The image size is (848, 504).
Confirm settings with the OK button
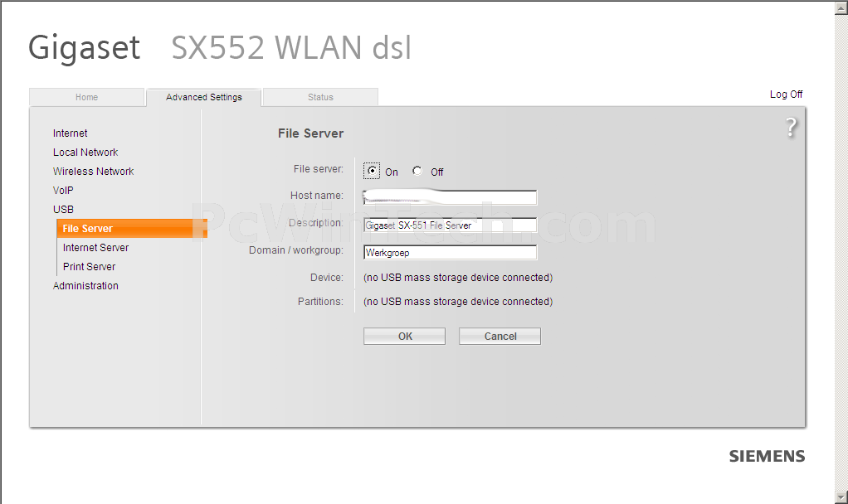pyautogui.click(x=405, y=336)
